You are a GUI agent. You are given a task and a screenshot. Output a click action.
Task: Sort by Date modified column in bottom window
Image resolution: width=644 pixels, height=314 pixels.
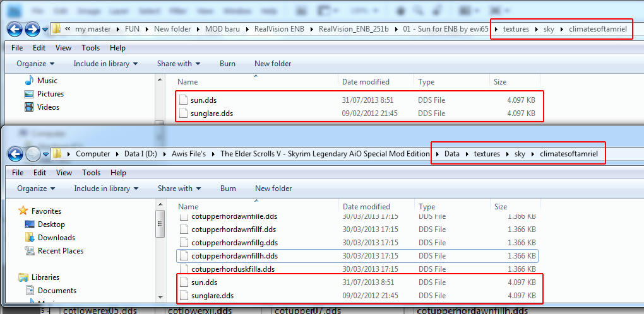click(366, 207)
